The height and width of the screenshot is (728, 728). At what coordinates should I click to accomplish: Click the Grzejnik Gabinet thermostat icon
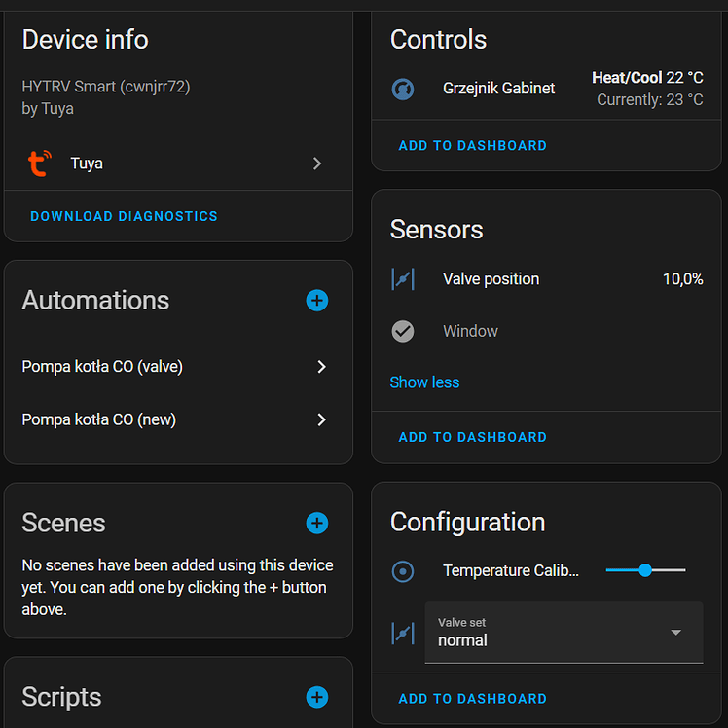pyautogui.click(x=403, y=89)
